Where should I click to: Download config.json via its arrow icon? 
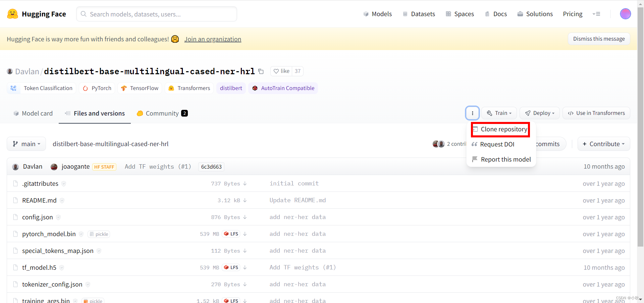[x=245, y=217]
